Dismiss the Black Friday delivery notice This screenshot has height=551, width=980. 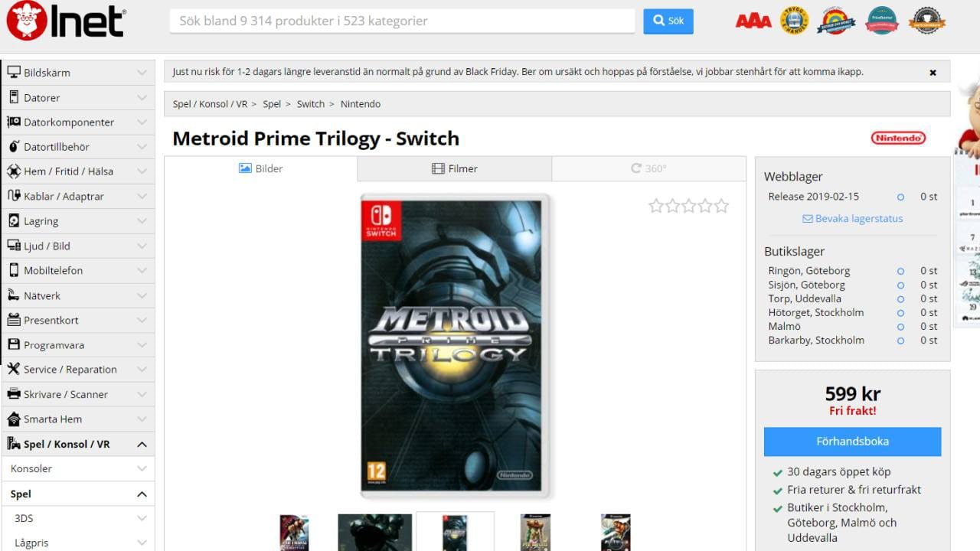[x=933, y=73]
